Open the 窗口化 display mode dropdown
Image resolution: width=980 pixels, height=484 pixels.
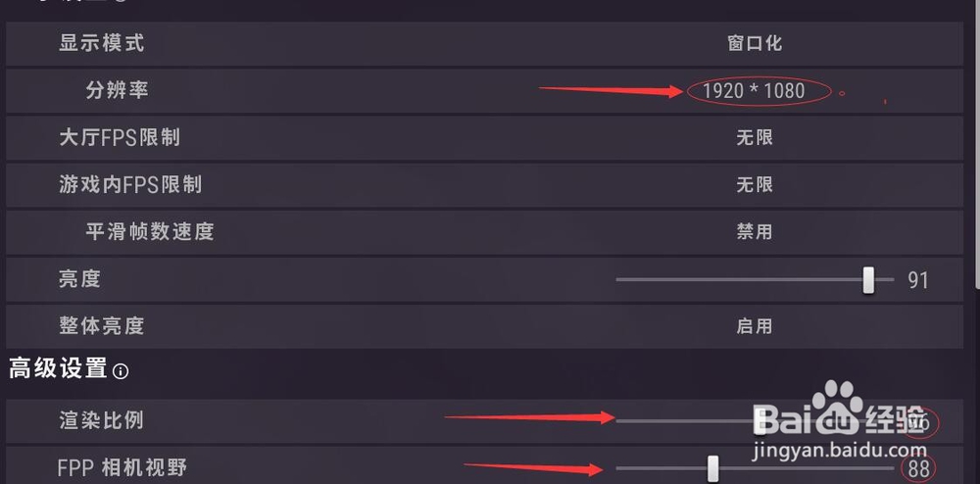754,43
